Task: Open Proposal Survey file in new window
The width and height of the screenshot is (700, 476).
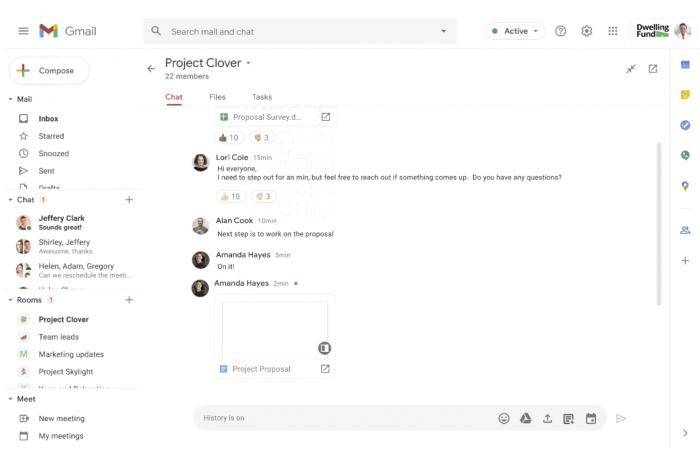Action: 326,117
